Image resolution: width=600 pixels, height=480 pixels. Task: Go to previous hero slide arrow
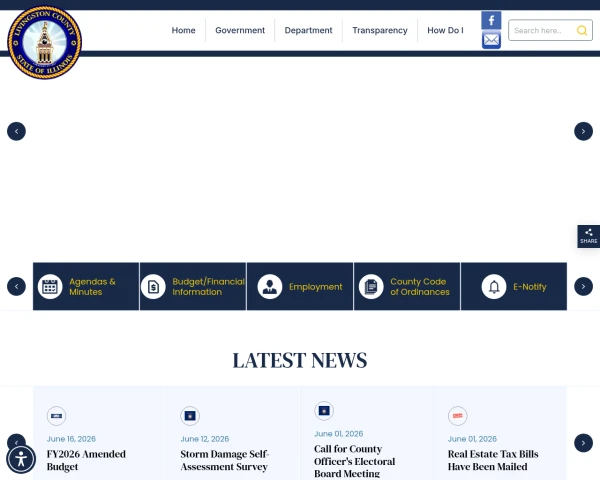click(16, 131)
